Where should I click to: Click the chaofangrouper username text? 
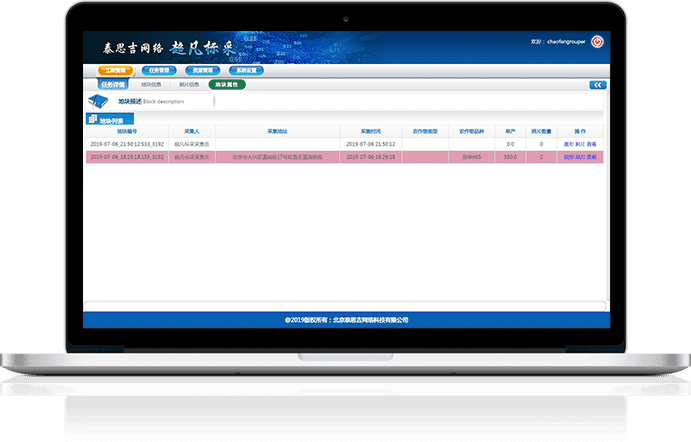566,42
